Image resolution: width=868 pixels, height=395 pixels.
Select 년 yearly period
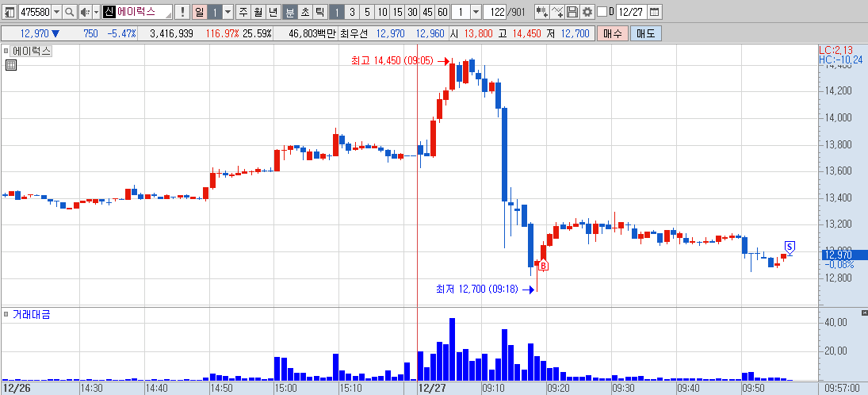click(273, 12)
